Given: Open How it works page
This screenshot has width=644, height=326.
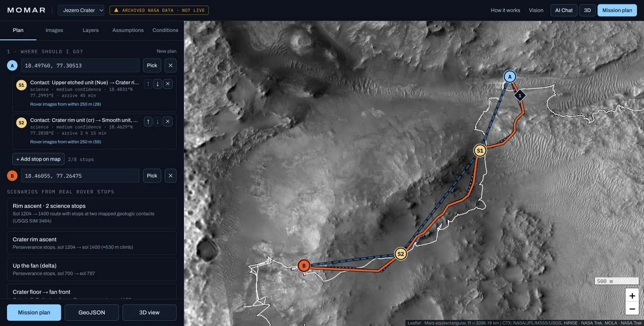Looking at the screenshot, I should pos(505,10).
